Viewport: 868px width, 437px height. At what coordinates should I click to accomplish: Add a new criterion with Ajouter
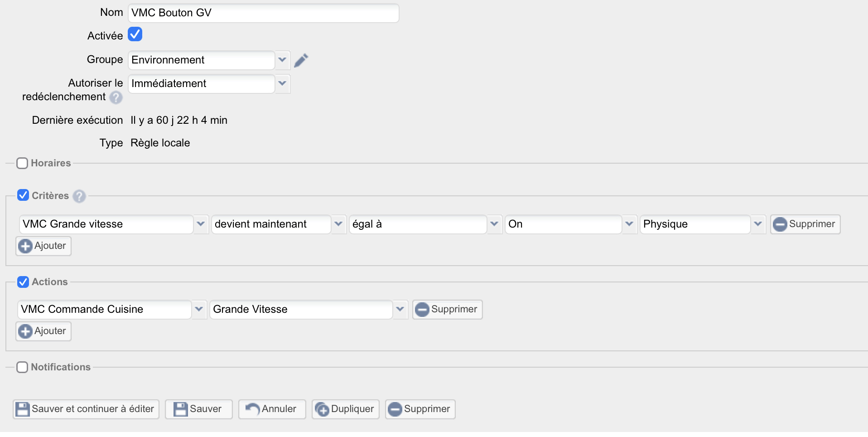coord(43,246)
